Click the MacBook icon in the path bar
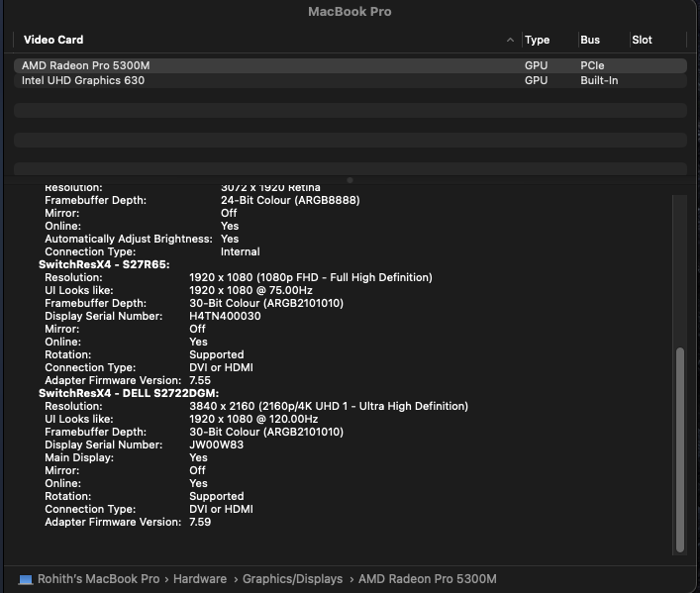 point(26,579)
